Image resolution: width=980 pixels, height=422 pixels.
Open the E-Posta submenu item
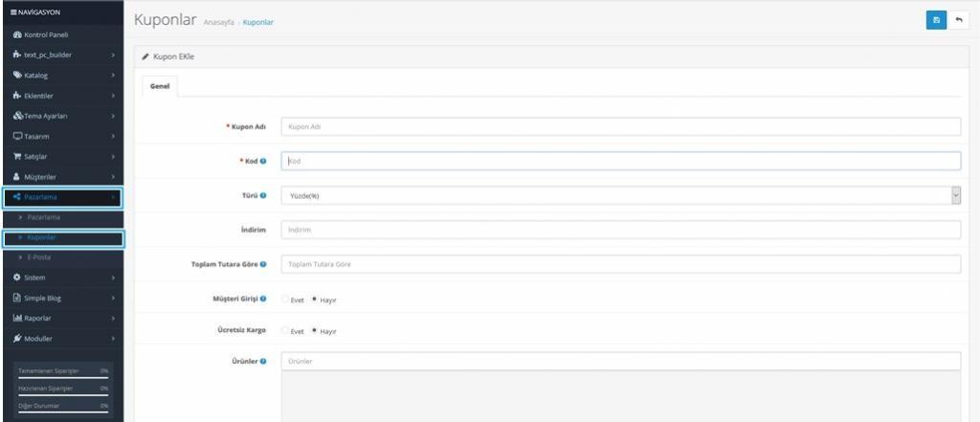point(42,257)
